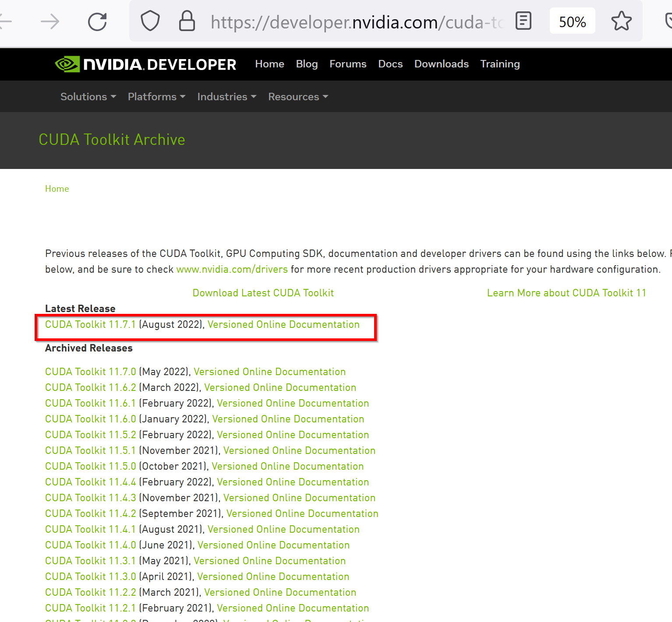
Task: Open documentation link for CUDA Toolkit 11.4.3
Action: [x=299, y=498]
